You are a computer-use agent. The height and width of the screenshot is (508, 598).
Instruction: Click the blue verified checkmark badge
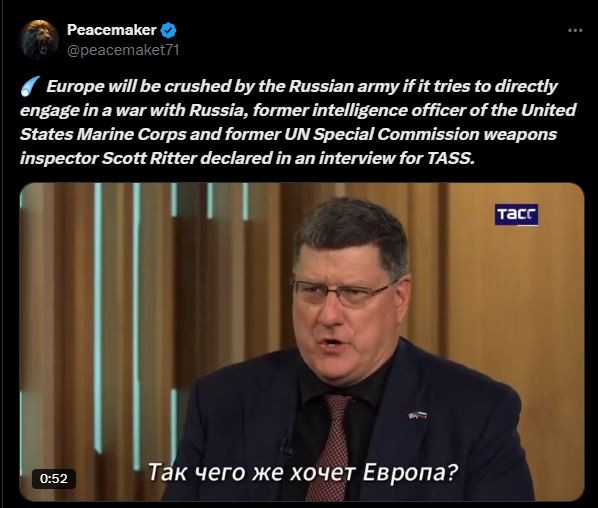[168, 31]
